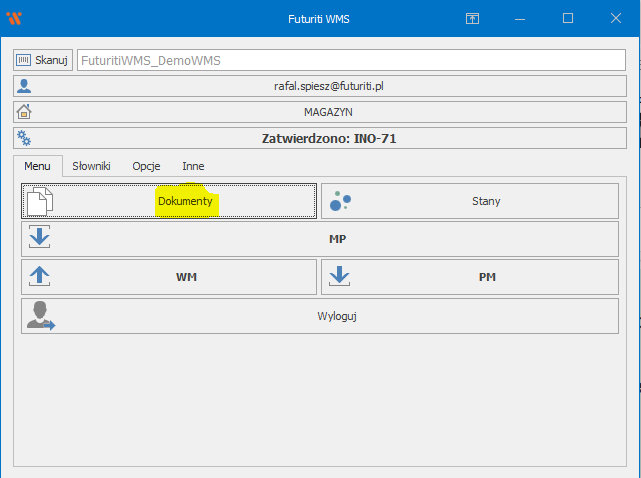The height and width of the screenshot is (478, 641).
Task: Click the documents stack icon
Action: pos(39,201)
